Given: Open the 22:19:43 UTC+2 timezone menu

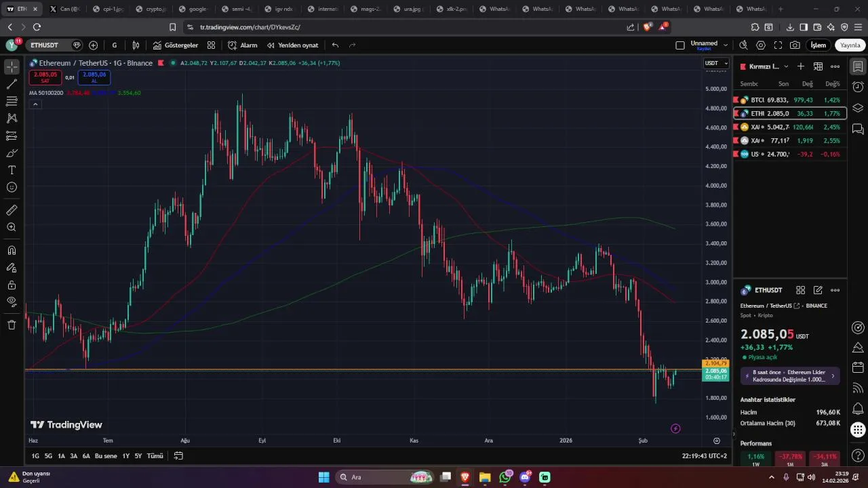Looking at the screenshot, I should click(705, 456).
